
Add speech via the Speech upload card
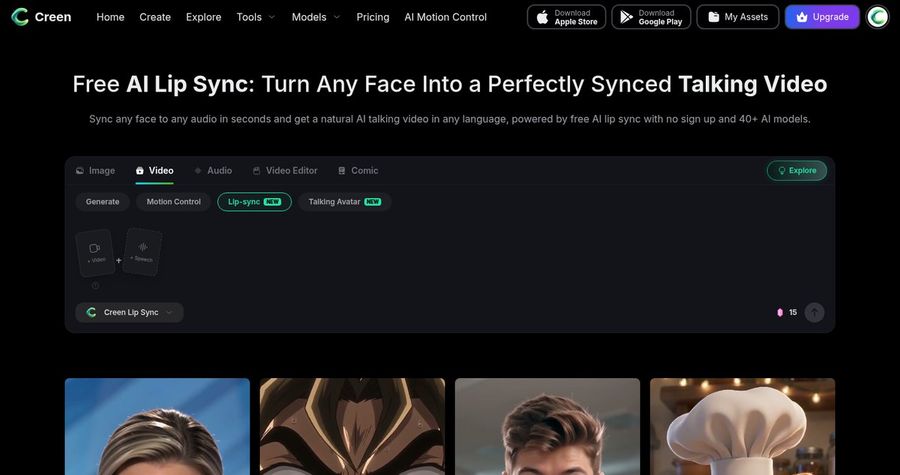click(142, 252)
